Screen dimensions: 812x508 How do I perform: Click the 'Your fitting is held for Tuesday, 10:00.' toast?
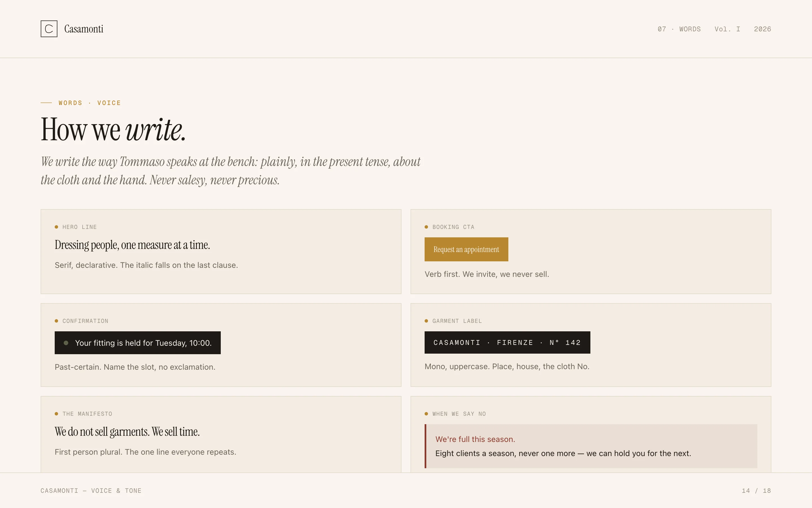point(138,343)
